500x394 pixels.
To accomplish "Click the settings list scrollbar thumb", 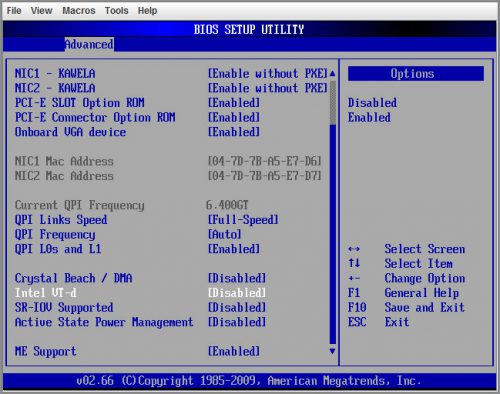I will [333, 103].
